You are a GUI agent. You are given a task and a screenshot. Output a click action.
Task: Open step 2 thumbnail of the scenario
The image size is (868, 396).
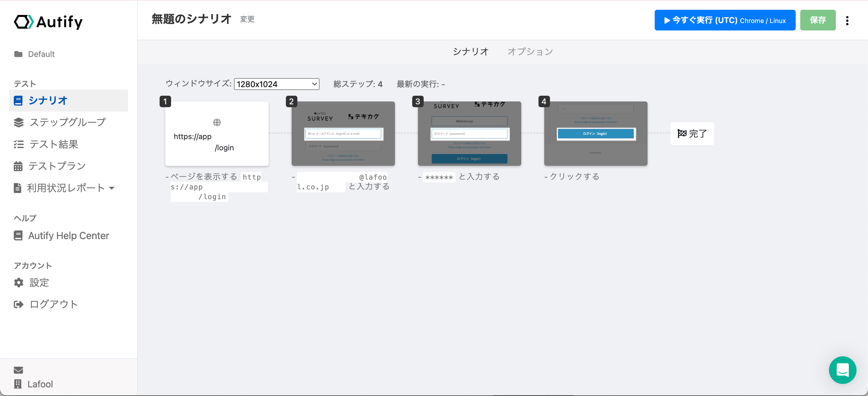coord(343,134)
